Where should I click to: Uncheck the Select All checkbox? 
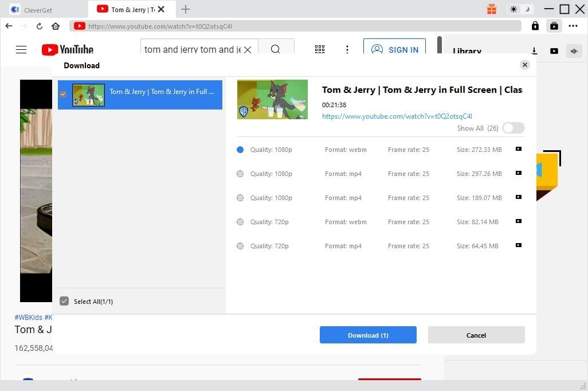(x=64, y=302)
